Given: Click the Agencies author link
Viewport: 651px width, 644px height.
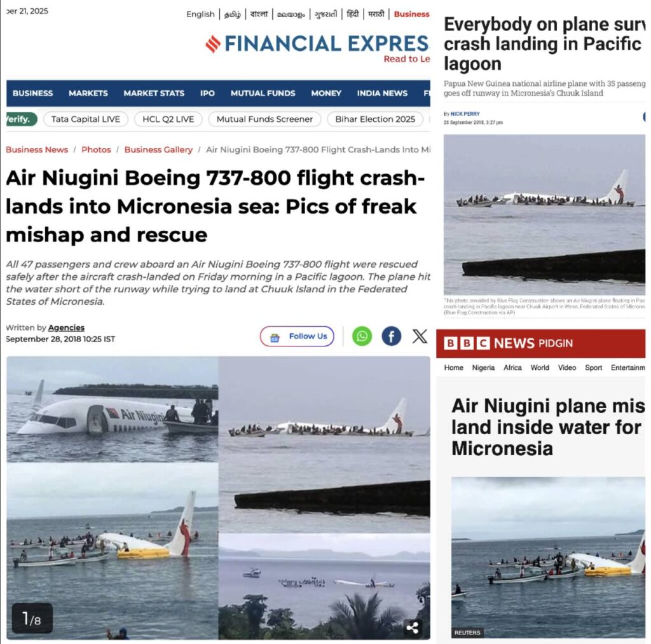Looking at the screenshot, I should coord(66,327).
